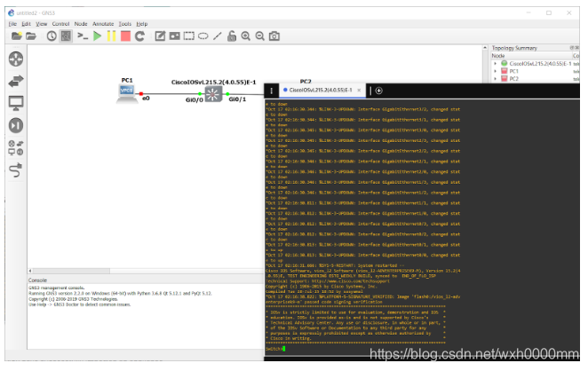Viewport: 588px width, 371px height.
Task: Click the switch name label above the node
Action: (x=214, y=82)
